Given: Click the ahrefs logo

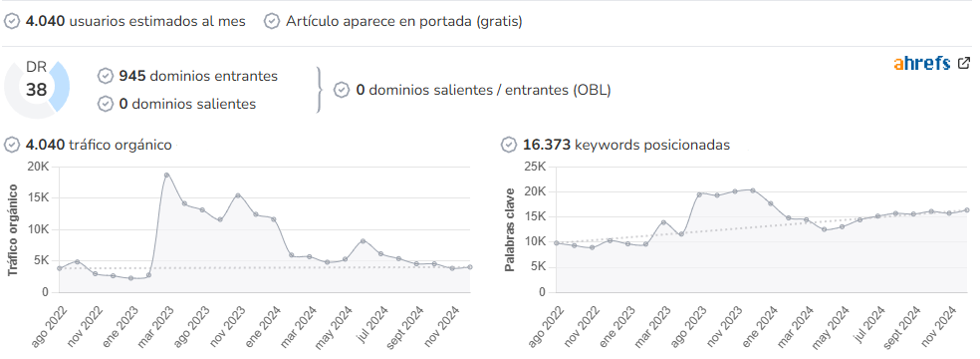Looking at the screenshot, I should click(922, 63).
